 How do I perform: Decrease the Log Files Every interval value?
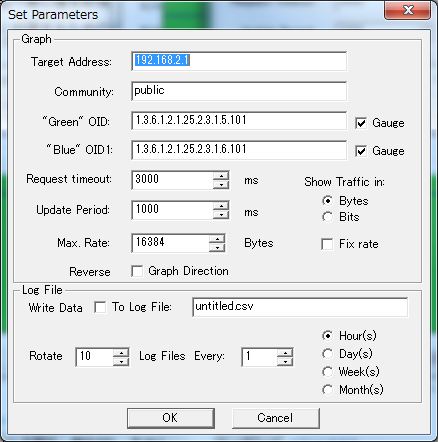[285, 362]
